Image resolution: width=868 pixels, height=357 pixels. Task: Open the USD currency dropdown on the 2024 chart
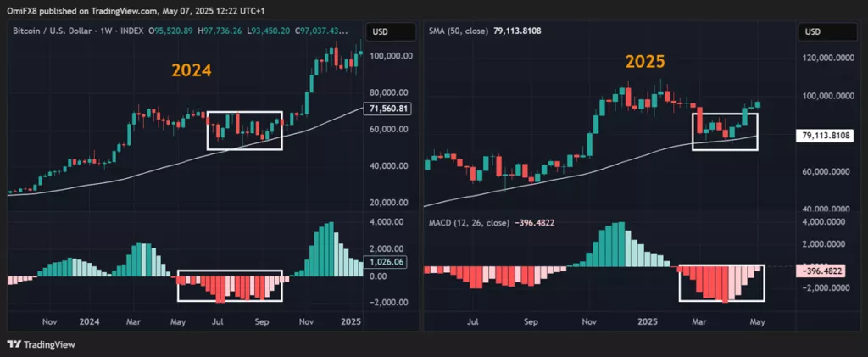coord(387,32)
